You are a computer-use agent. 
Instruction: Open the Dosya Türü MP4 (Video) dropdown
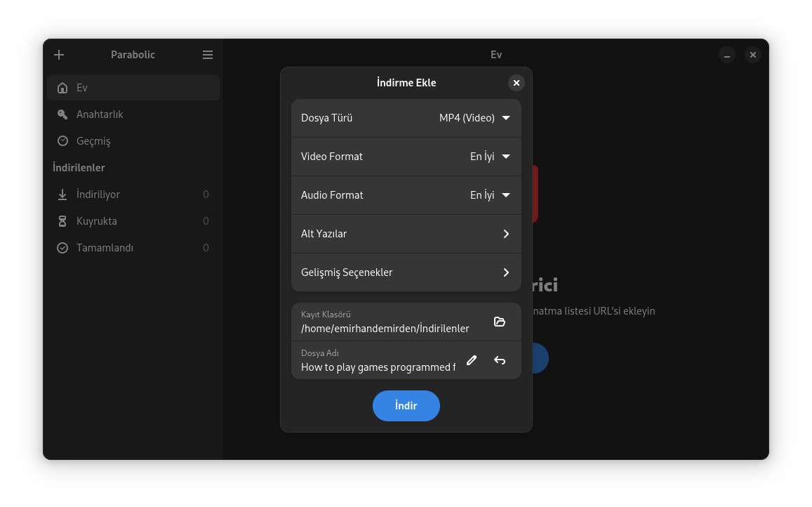[474, 118]
